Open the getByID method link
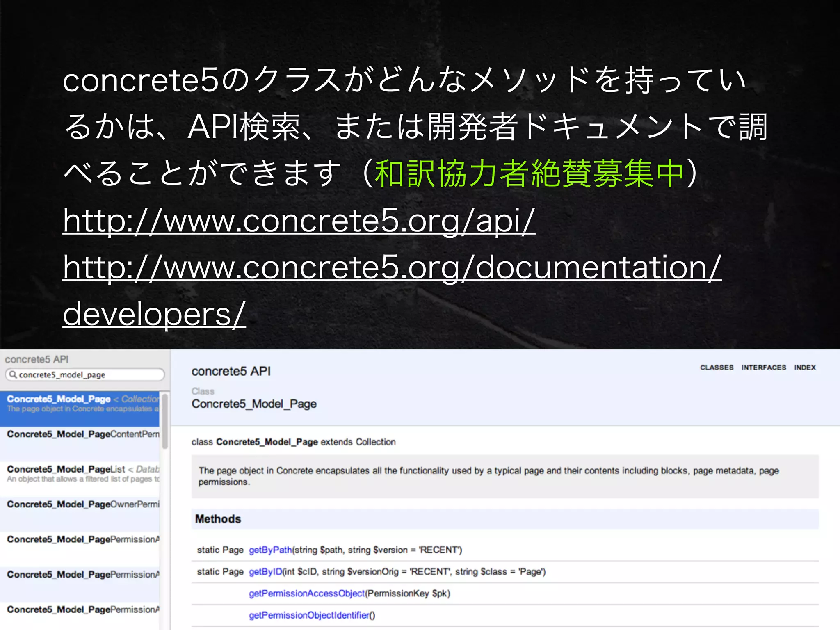This screenshot has height=630, width=840. pos(265,572)
